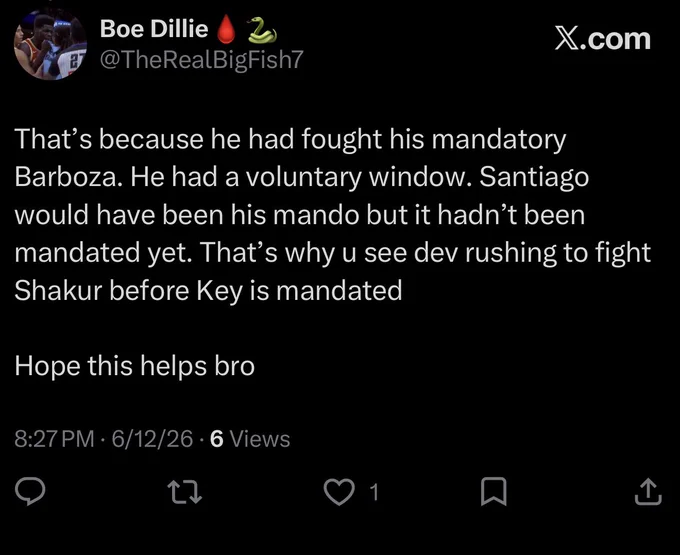Bookmark this post using the bookmark icon
Viewport: 680px width, 555px height.
(494, 491)
